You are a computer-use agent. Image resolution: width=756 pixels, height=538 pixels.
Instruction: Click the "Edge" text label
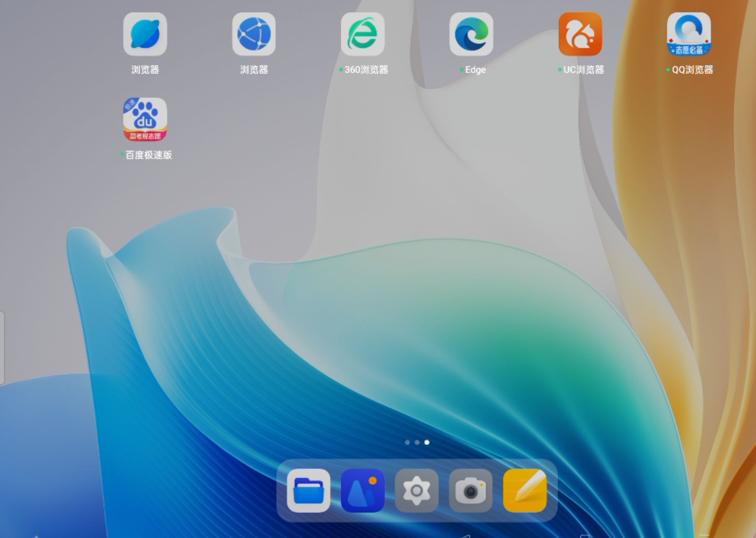[475, 70]
